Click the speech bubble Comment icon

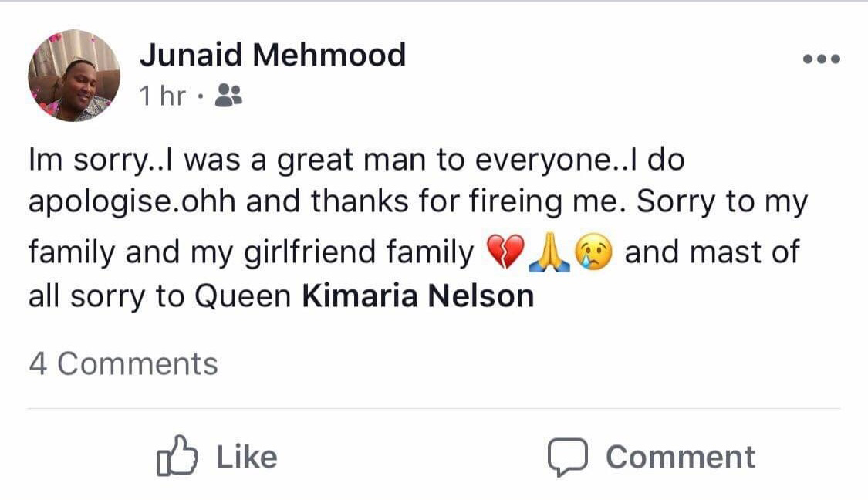pos(568,457)
